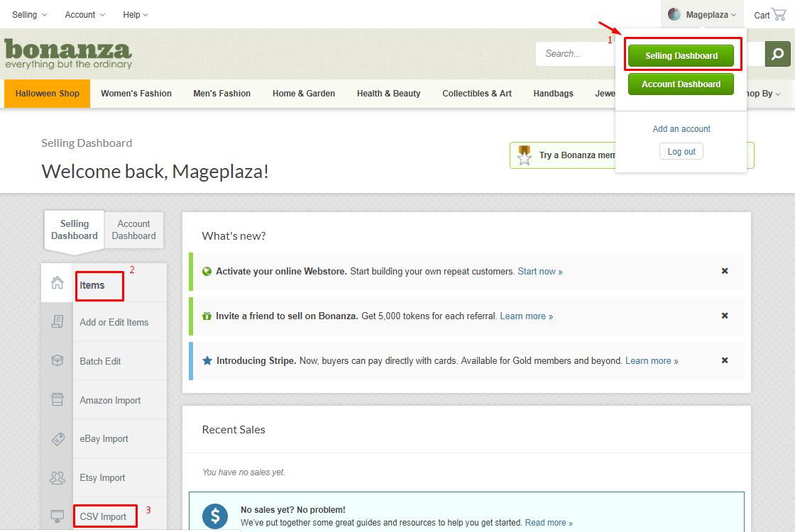Image resolution: width=795 pixels, height=532 pixels.
Task: Click the Start now link
Action: pyautogui.click(x=540, y=272)
